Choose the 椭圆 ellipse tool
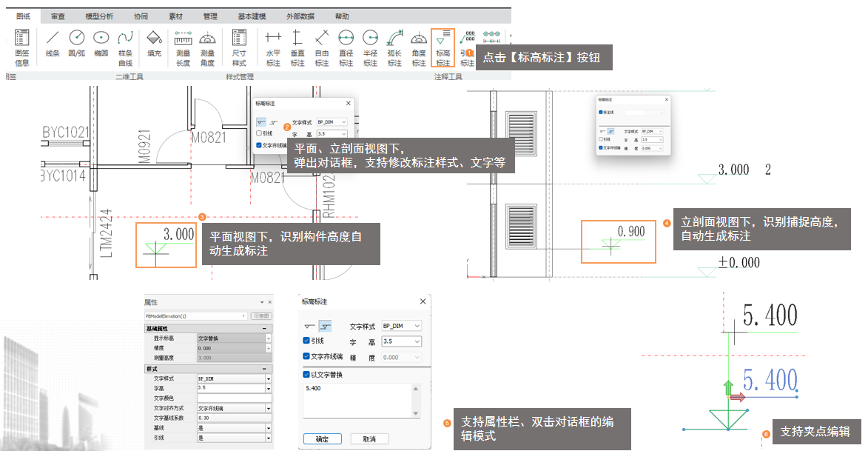868x451 pixels. coord(101,44)
